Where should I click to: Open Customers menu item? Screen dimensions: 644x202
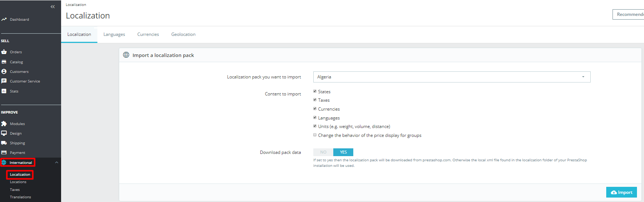(19, 72)
